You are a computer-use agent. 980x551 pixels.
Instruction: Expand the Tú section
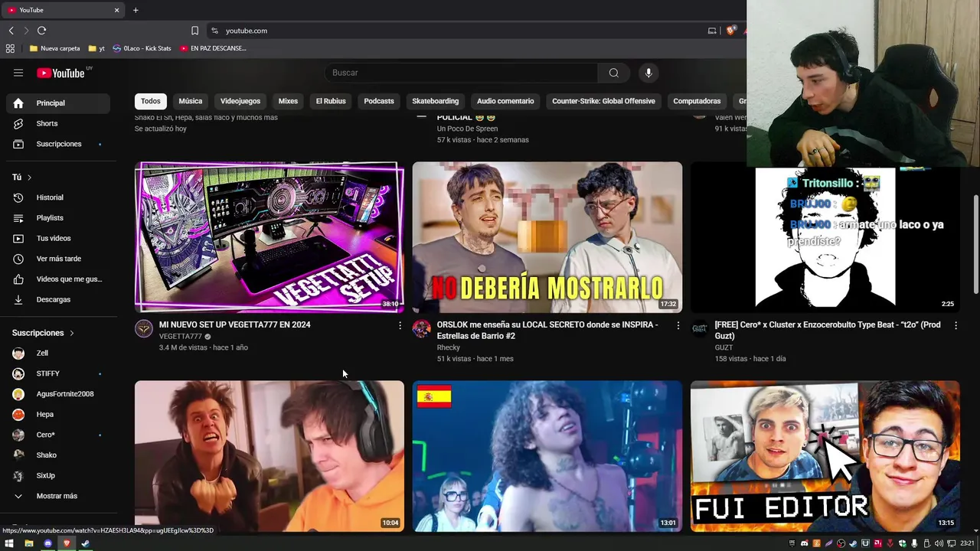point(22,177)
